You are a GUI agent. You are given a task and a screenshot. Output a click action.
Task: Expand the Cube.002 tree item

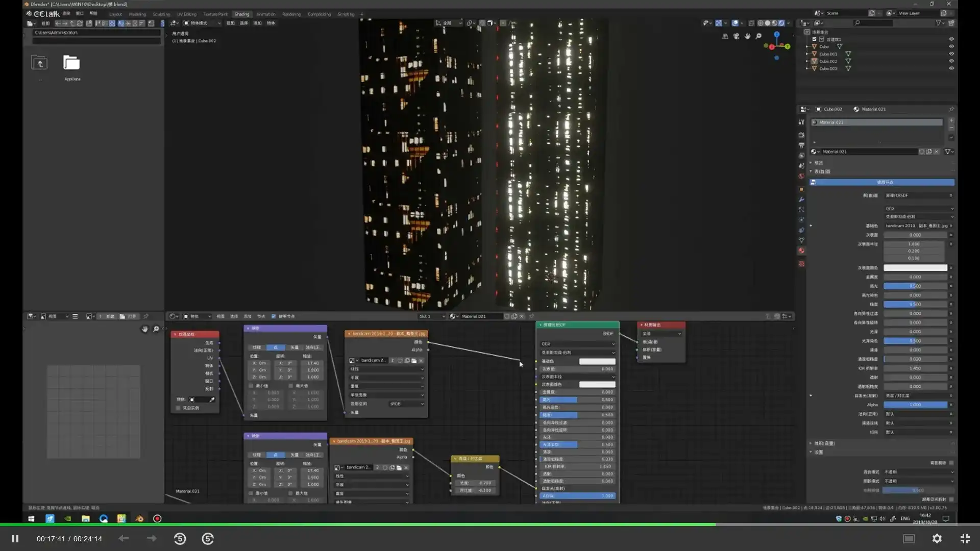[x=807, y=61]
